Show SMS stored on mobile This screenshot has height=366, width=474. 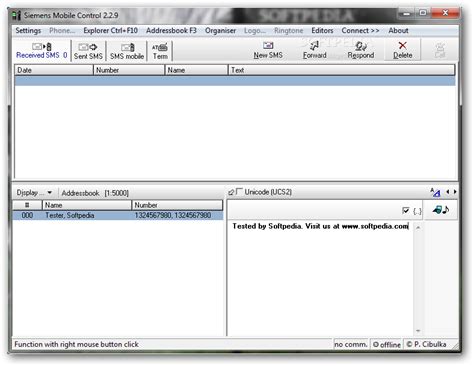[127, 51]
